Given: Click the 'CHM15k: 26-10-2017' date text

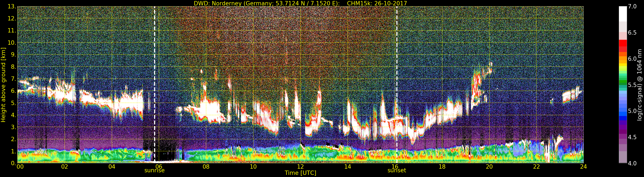Looking at the screenshot, I should (377, 3).
